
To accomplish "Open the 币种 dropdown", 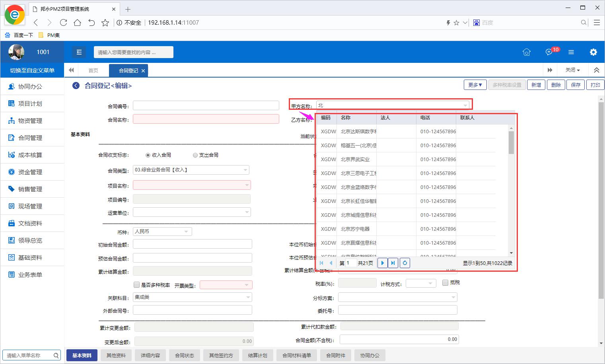I will point(186,232).
